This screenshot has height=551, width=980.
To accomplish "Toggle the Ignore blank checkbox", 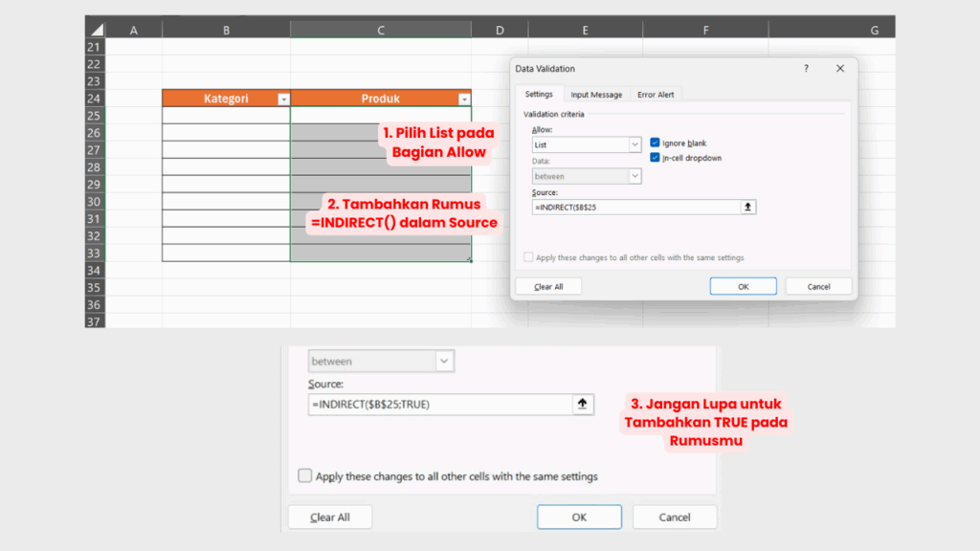I will pos(656,143).
